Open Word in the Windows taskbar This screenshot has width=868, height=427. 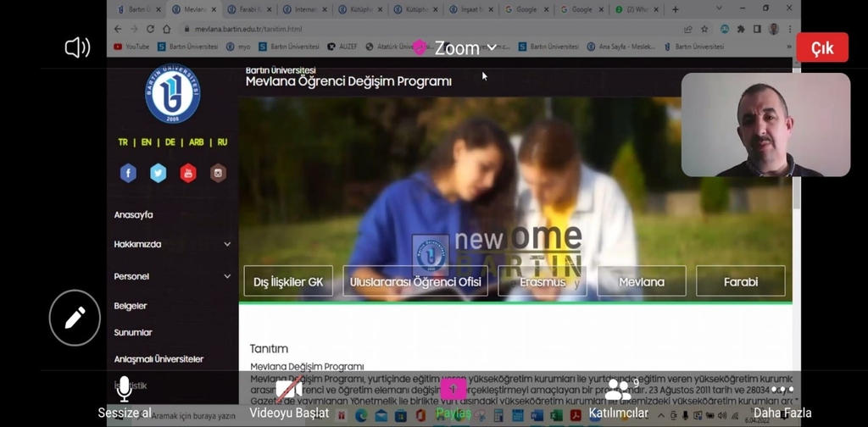536,415
